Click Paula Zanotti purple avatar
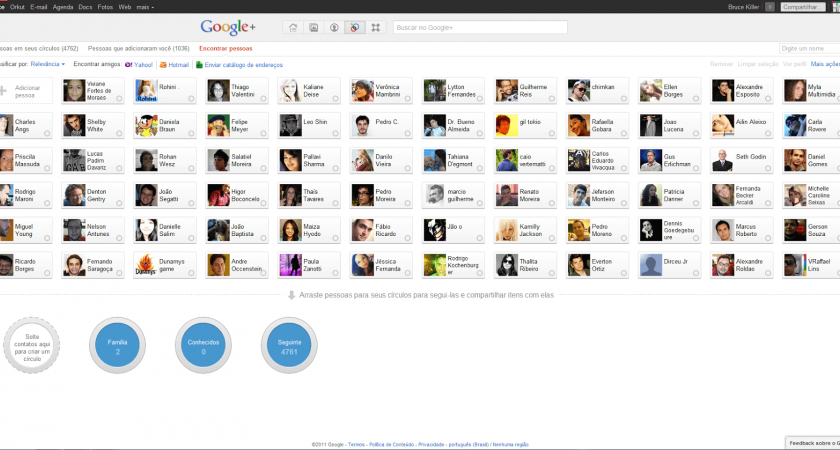Screen dimensions: 840x450 [x=290, y=265]
